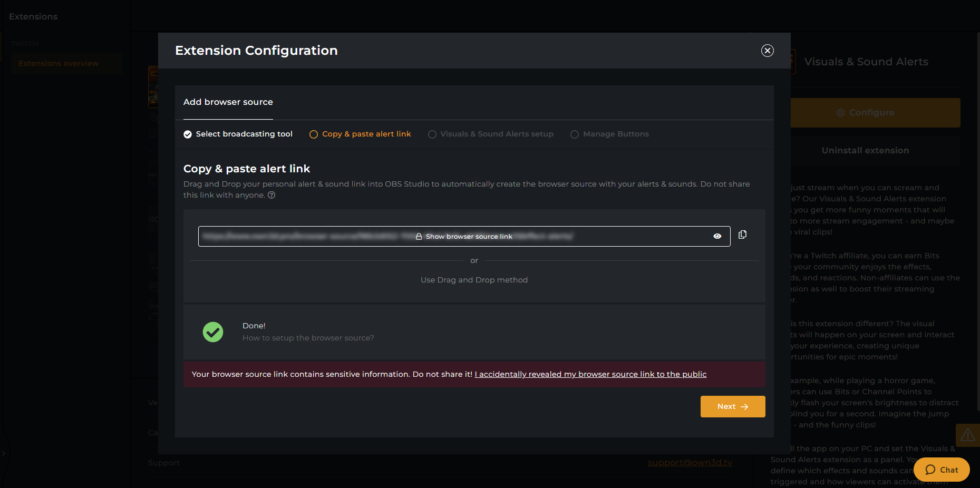
Task: Click the warning triangle icon
Action: (967, 435)
